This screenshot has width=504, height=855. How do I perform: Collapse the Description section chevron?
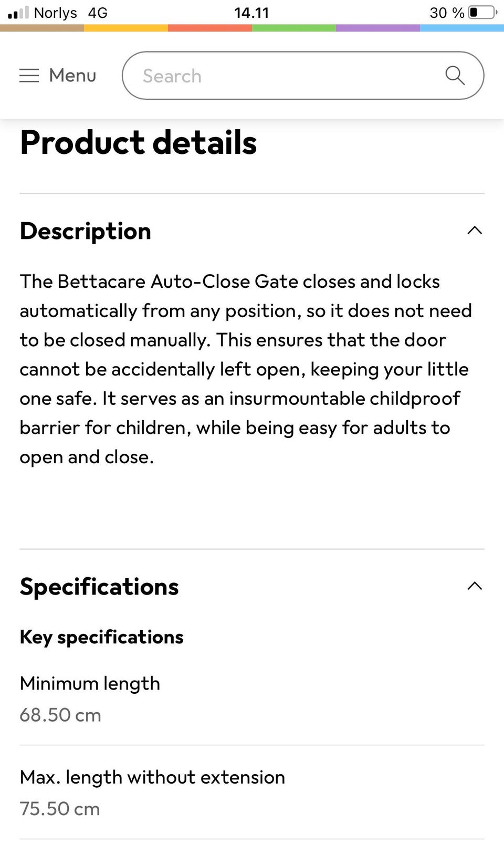(x=474, y=231)
